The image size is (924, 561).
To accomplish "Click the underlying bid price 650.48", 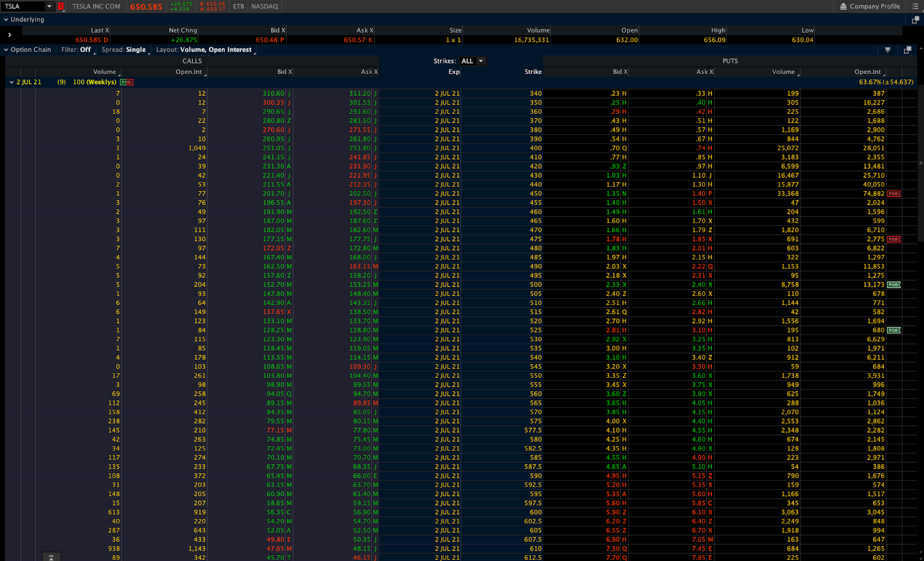I will point(267,40).
